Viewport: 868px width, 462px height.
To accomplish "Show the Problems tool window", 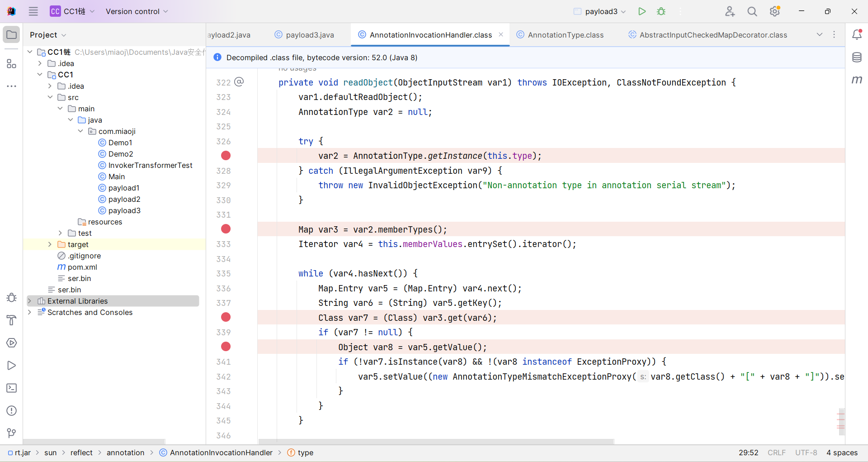I will click(12, 411).
